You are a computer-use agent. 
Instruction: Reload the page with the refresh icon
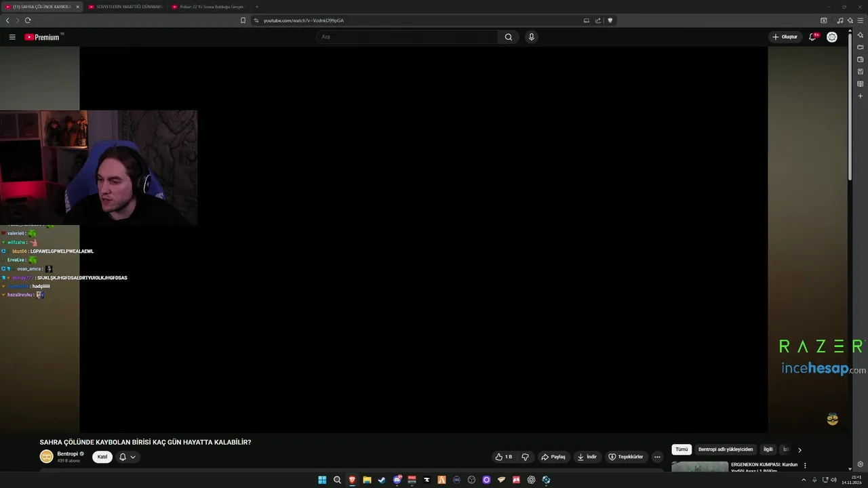point(28,20)
